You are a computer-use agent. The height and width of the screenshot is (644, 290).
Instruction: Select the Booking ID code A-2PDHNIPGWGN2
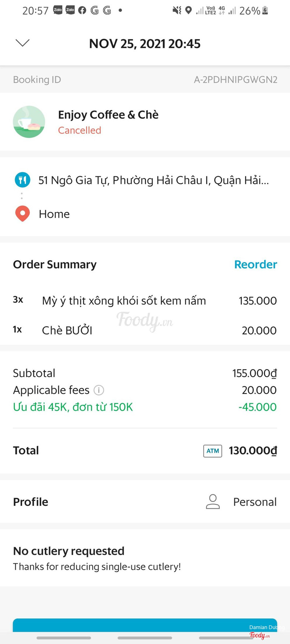click(x=235, y=80)
